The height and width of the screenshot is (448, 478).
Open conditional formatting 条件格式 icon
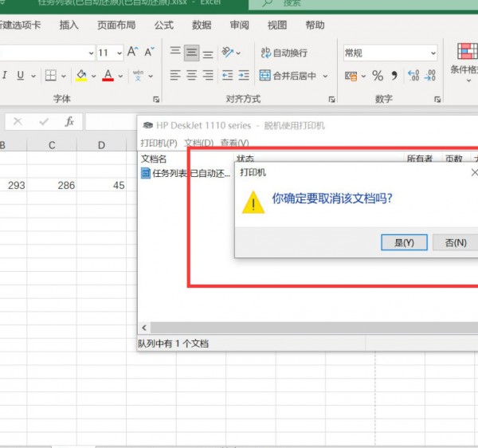(x=466, y=51)
